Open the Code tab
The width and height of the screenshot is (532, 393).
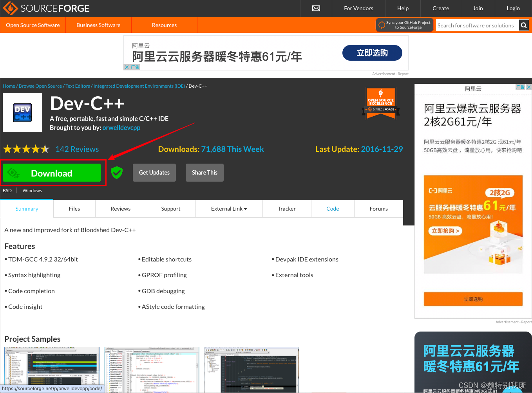point(333,209)
